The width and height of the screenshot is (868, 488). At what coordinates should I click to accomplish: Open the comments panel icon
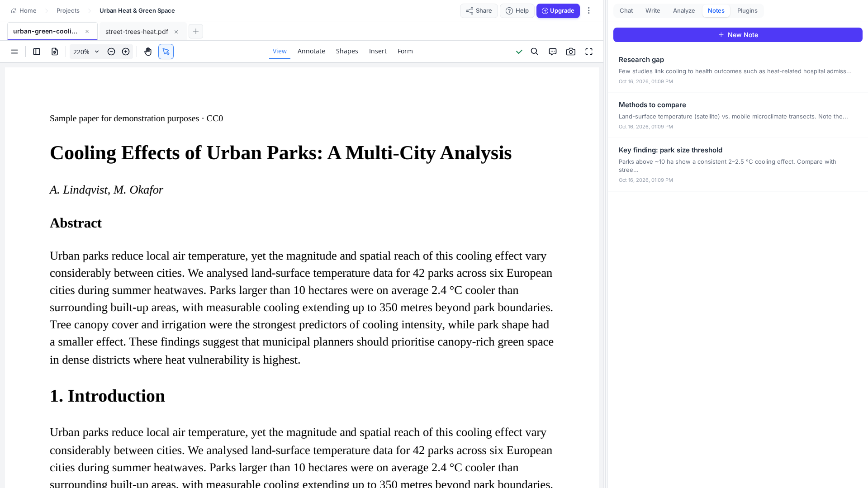click(553, 52)
